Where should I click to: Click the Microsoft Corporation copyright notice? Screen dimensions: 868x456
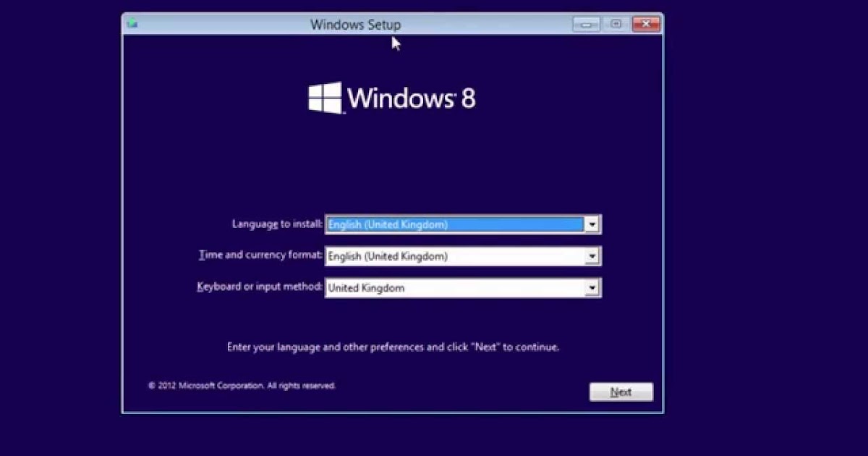[x=242, y=386]
